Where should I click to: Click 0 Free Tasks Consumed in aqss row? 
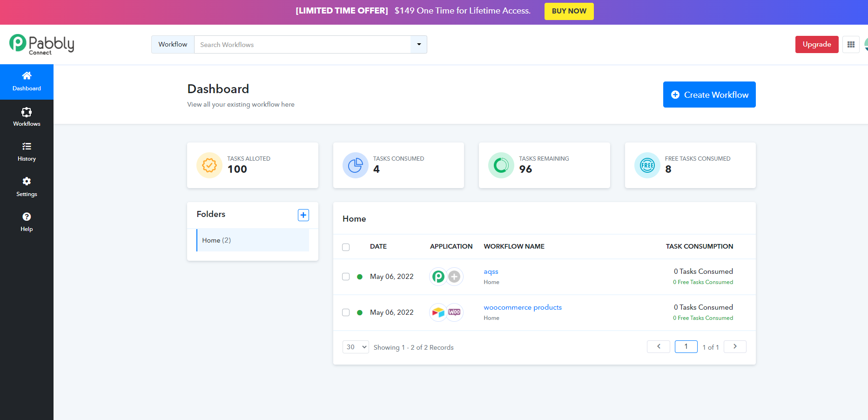(x=703, y=282)
